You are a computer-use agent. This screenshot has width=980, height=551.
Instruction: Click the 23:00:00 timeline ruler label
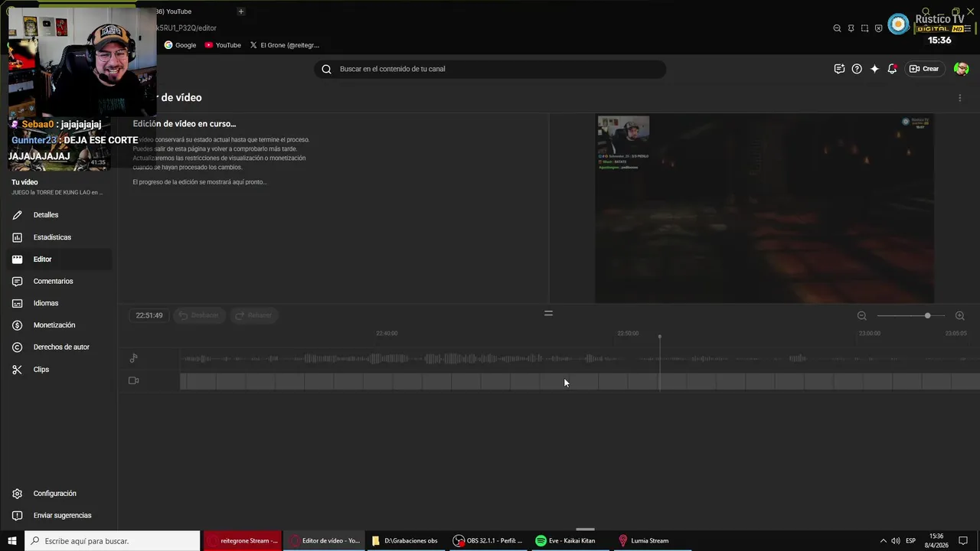870,334
